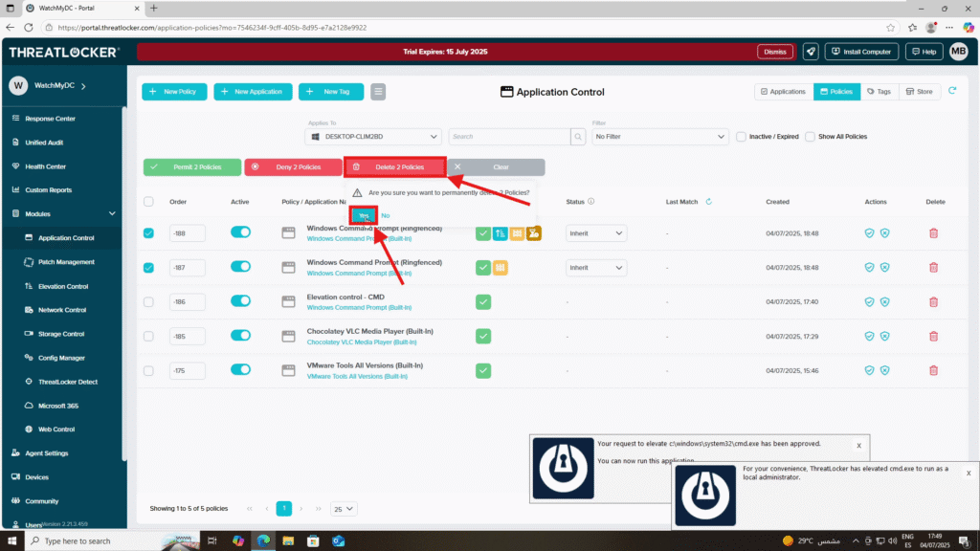Toggle the select-all header checkbox
980x551 pixels.
pos(148,202)
